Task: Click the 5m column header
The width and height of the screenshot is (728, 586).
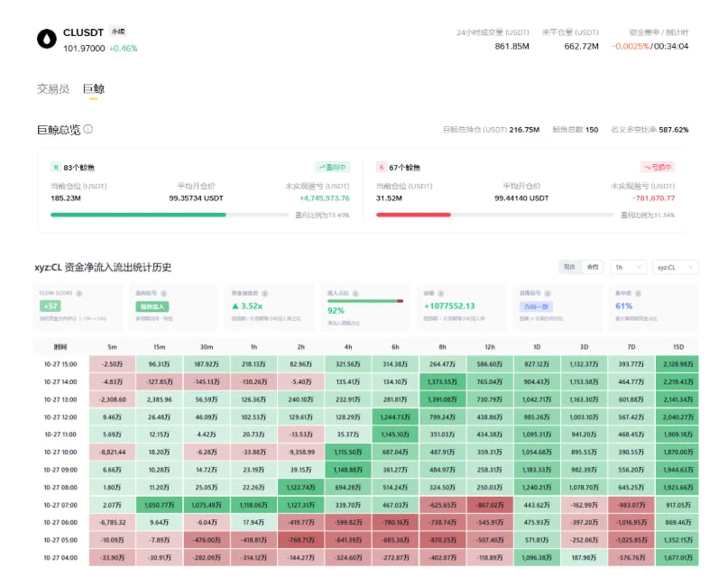Action: [x=113, y=346]
